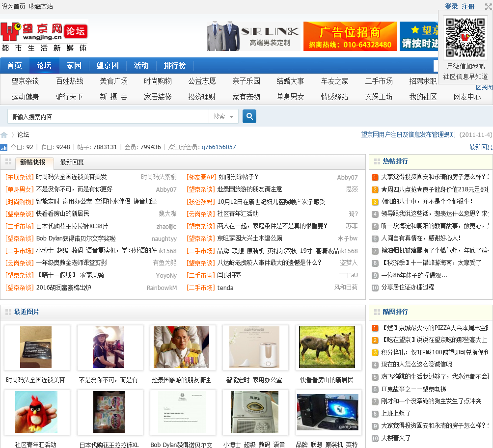Open the 望京杂谈 board link
Screen dimensions: 493x448
25,81
